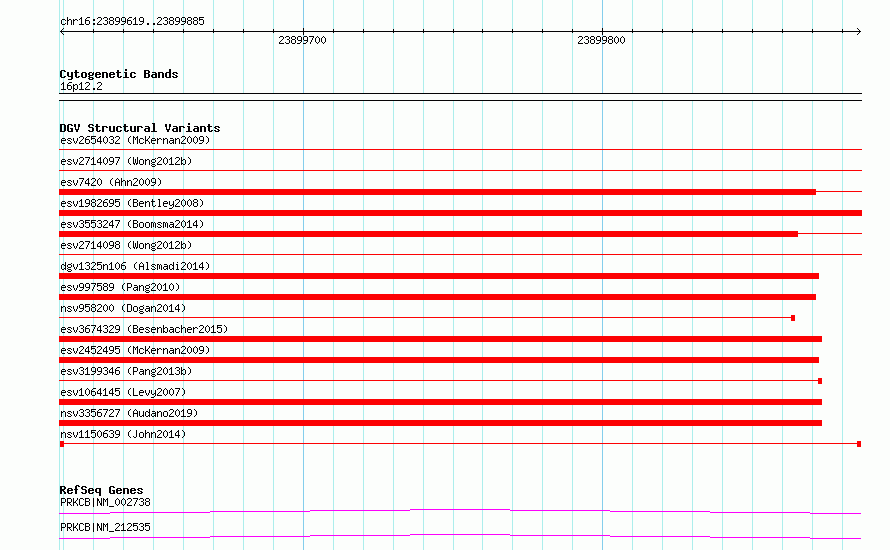Open variant dgv1325n106 (Alsmadi2014)
Screen dimensions: 890x550
[x=135, y=266]
